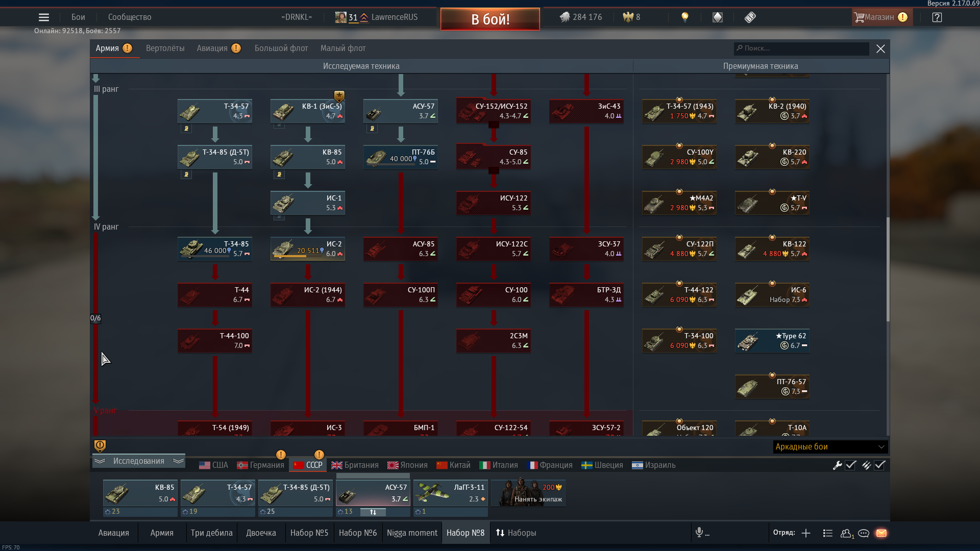Select the Германия nation tab
The width and height of the screenshot is (980, 551).
click(x=260, y=465)
